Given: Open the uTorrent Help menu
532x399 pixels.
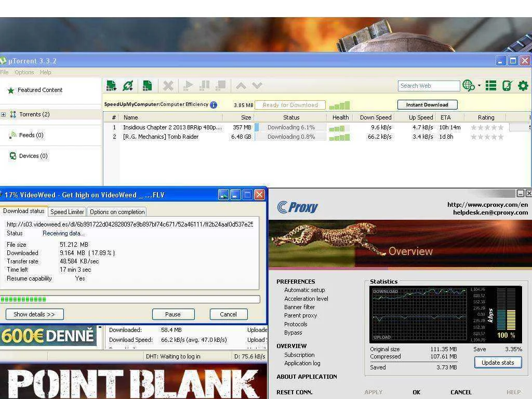Looking at the screenshot, I should pyautogui.click(x=46, y=72).
